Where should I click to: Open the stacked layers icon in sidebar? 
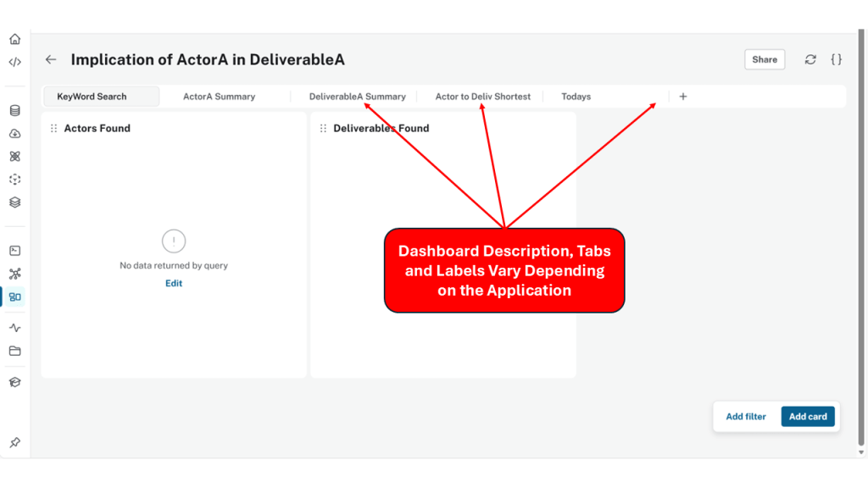pos(14,202)
